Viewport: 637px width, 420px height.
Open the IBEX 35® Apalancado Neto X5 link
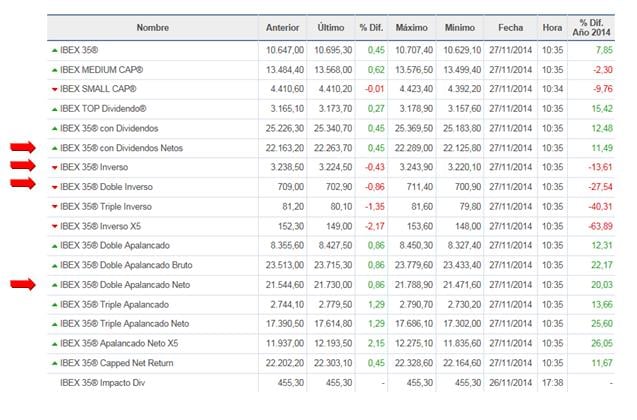118,343
